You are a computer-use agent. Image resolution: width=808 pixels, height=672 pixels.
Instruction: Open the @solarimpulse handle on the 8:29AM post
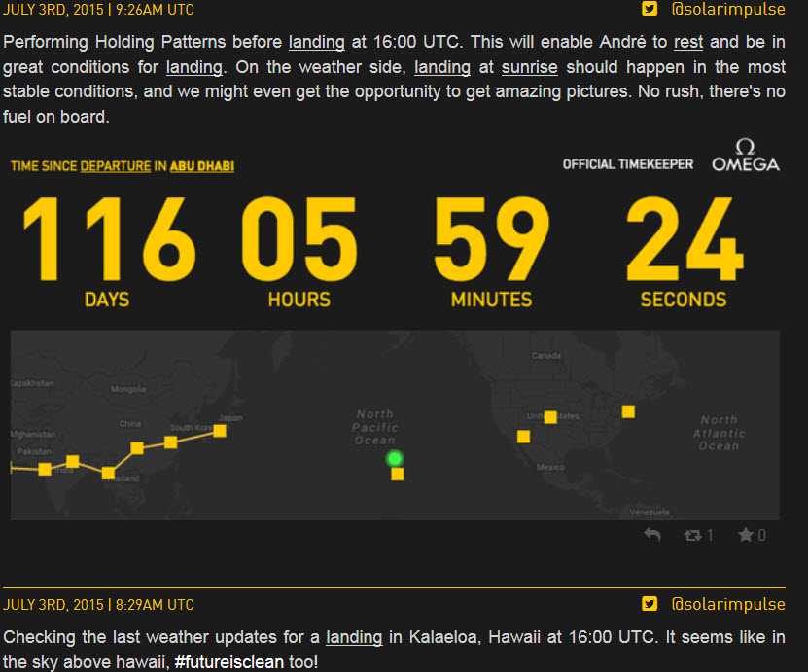(x=727, y=604)
